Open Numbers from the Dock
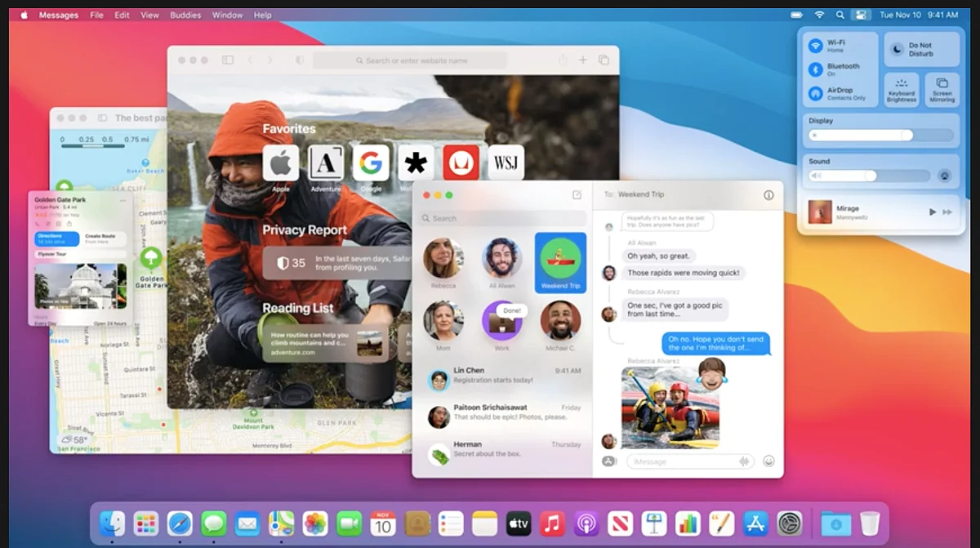This screenshot has width=980, height=548. pyautogui.click(x=688, y=523)
